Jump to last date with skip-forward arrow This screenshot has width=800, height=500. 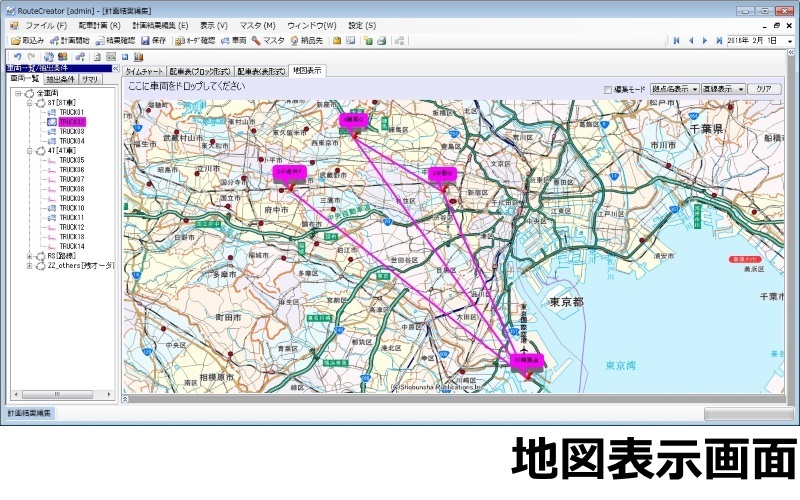[x=719, y=41]
